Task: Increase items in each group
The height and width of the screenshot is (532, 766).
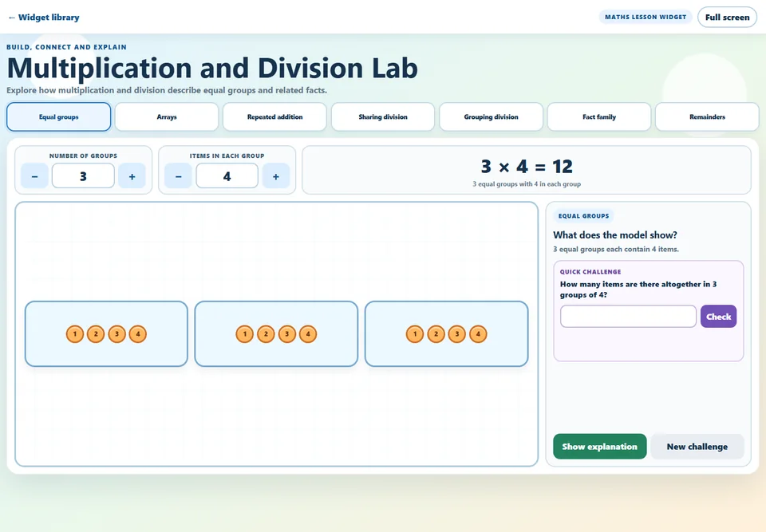Action: [276, 175]
